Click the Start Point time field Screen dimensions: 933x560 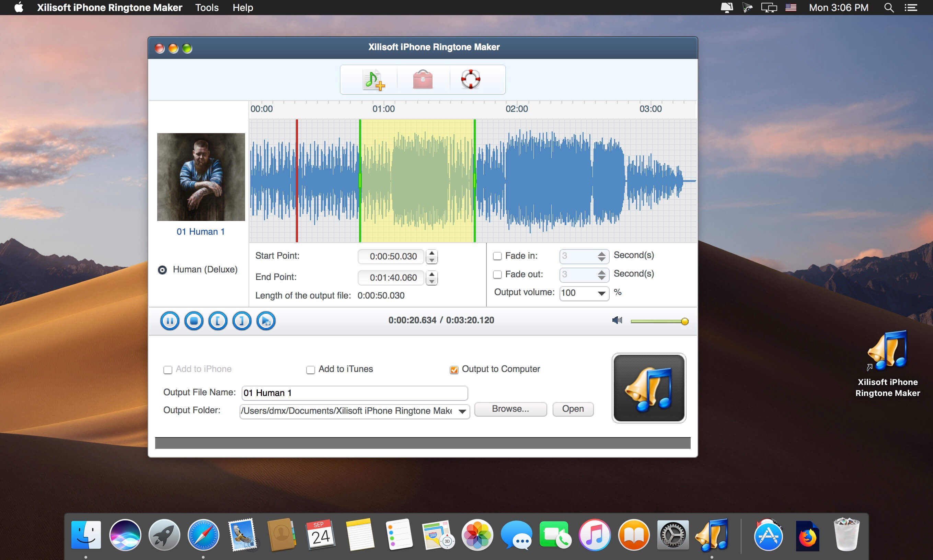391,257
